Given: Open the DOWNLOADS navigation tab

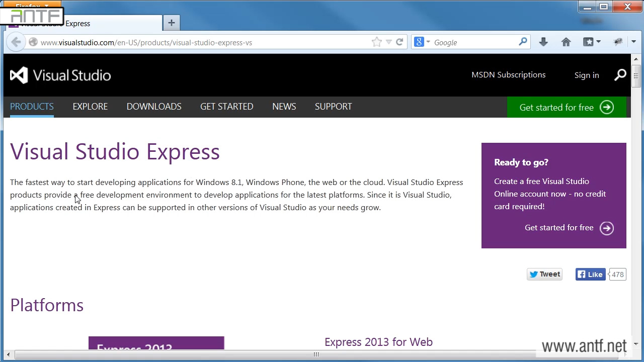Looking at the screenshot, I should coord(154,107).
